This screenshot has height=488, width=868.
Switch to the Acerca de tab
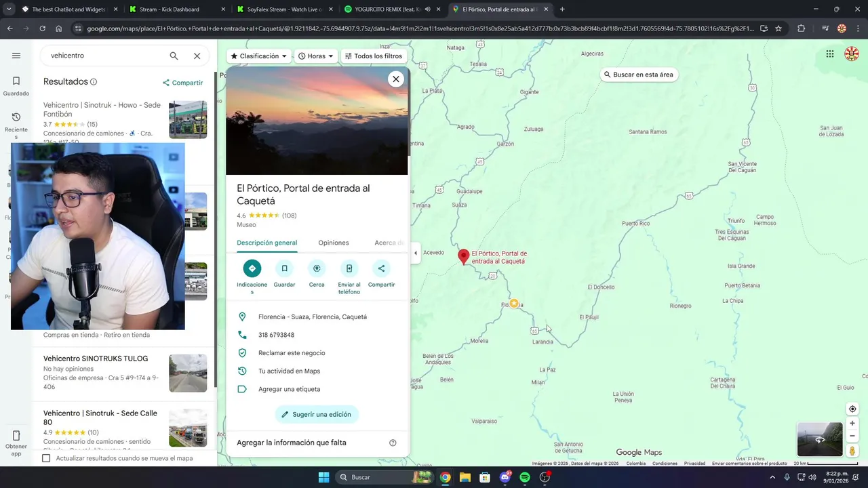(x=389, y=243)
